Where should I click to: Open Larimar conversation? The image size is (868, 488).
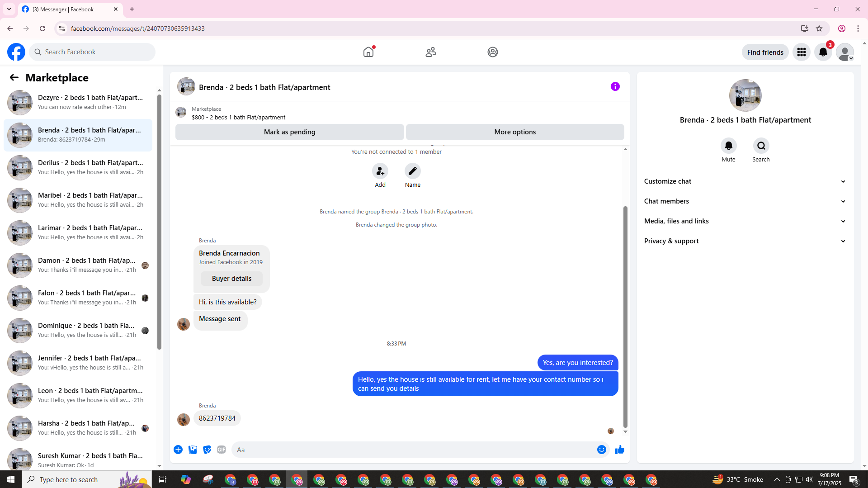(78, 233)
